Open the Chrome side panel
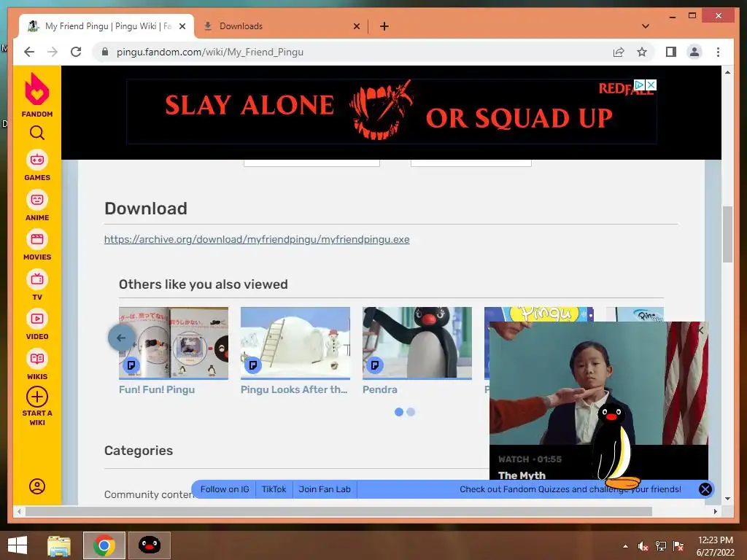 coord(671,52)
